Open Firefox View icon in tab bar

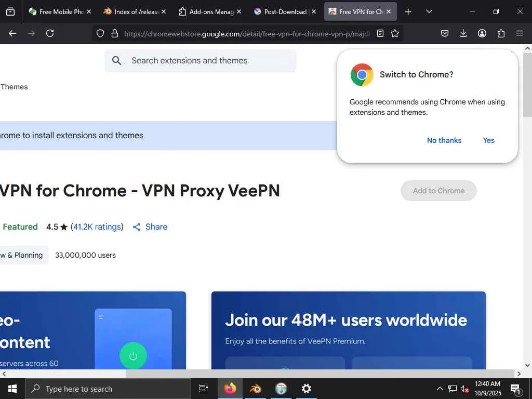pos(10,11)
